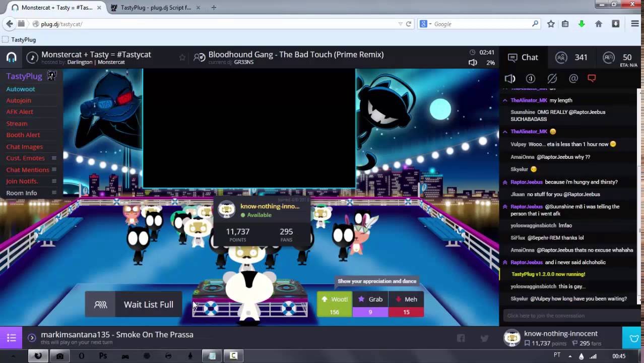The height and width of the screenshot is (363, 644).
Task: Toggle AFK Alert option
Action: coord(20,112)
